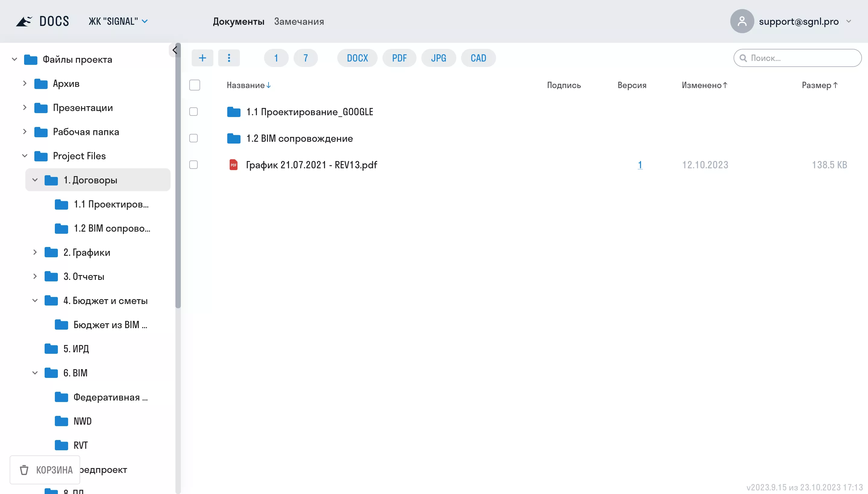Open the Документы tab
Screen dimensions: 868x494
[238, 21]
